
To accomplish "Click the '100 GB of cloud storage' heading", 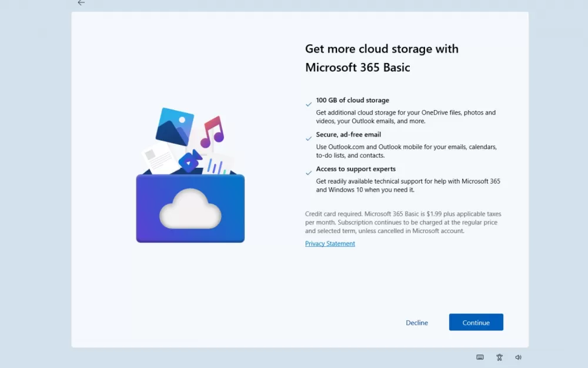I will pyautogui.click(x=352, y=100).
